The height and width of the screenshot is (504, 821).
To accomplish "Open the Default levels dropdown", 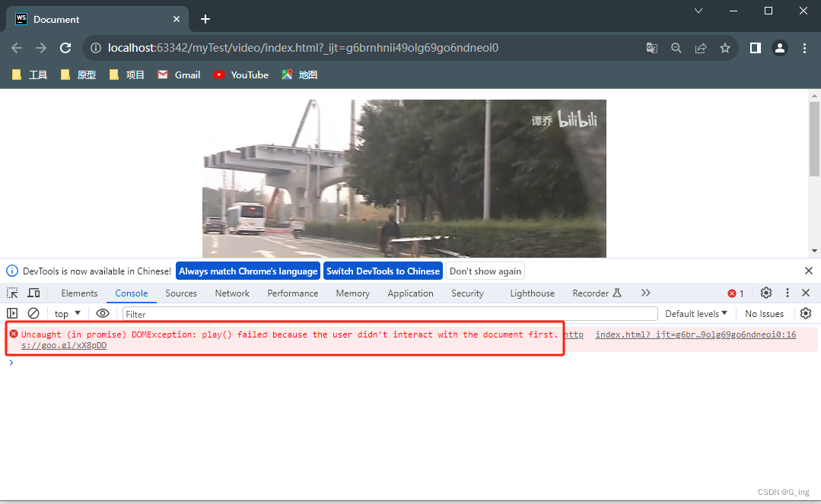I will point(696,314).
